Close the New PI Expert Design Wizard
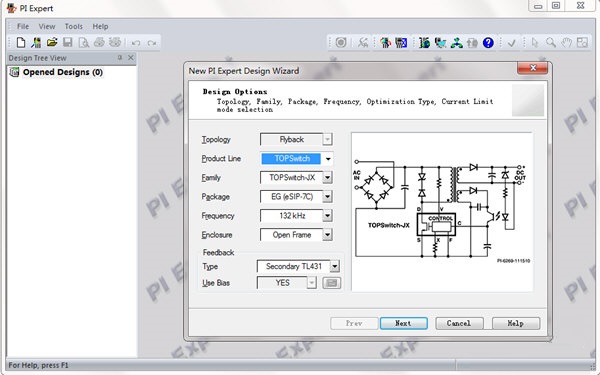Viewport: 600px width, 375px height. pyautogui.click(x=532, y=68)
